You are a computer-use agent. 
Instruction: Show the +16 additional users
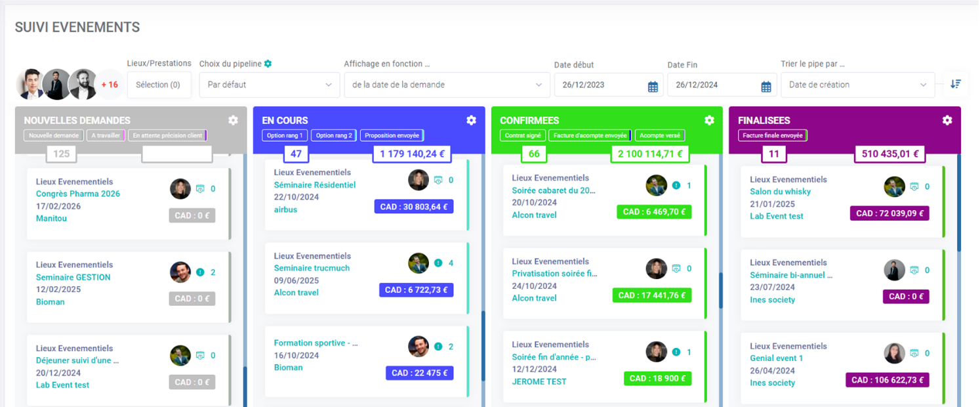point(110,85)
